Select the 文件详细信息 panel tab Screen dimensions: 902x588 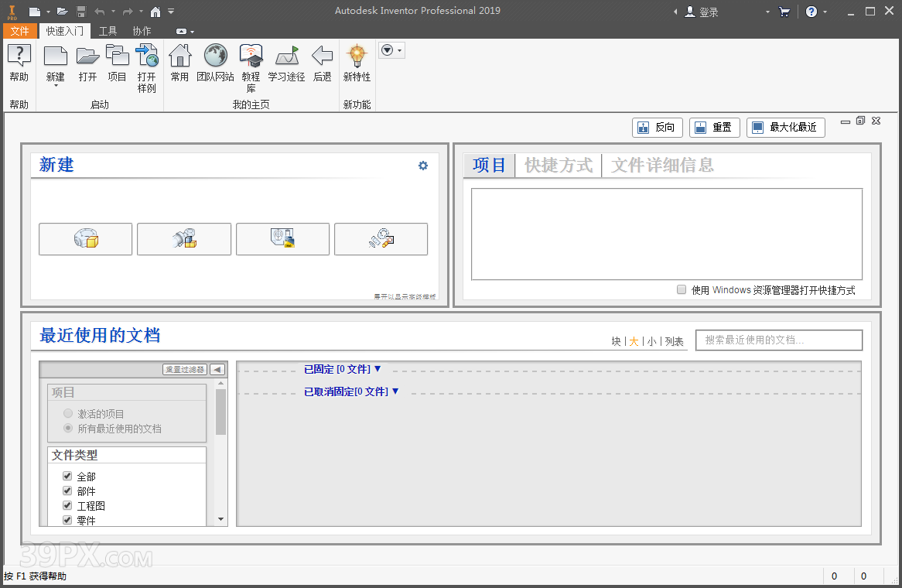[x=662, y=165]
